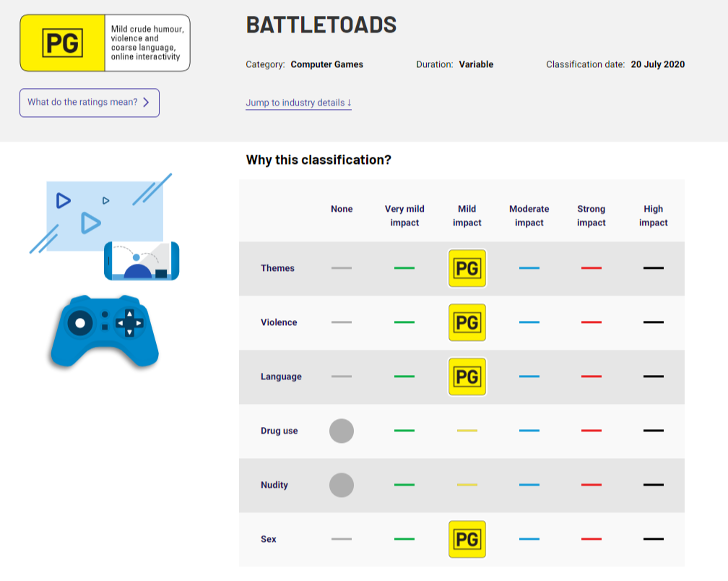Click the PG badge in Violence row
This screenshot has width=728, height=581.
tap(467, 322)
